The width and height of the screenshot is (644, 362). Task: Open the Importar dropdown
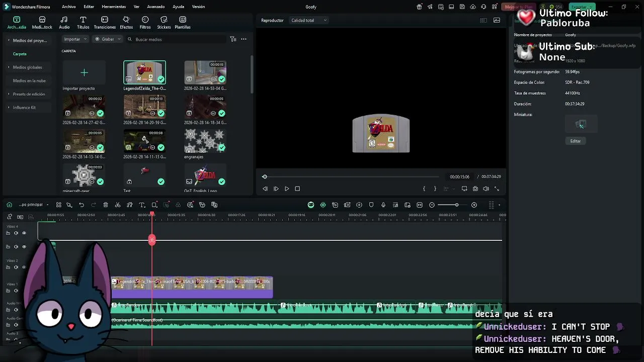75,39
